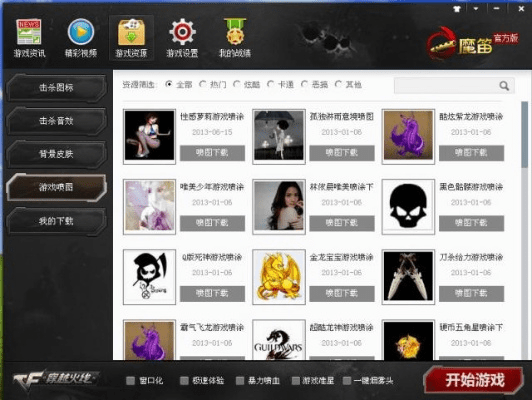Open the 背景皮肤 sidebar tab
The width and height of the screenshot is (532, 400).
56,154
